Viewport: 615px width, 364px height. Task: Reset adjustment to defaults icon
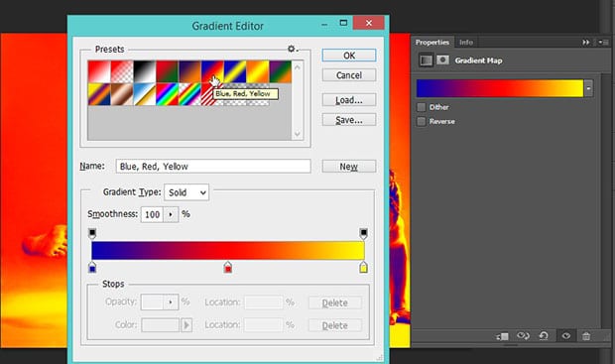pyautogui.click(x=544, y=336)
